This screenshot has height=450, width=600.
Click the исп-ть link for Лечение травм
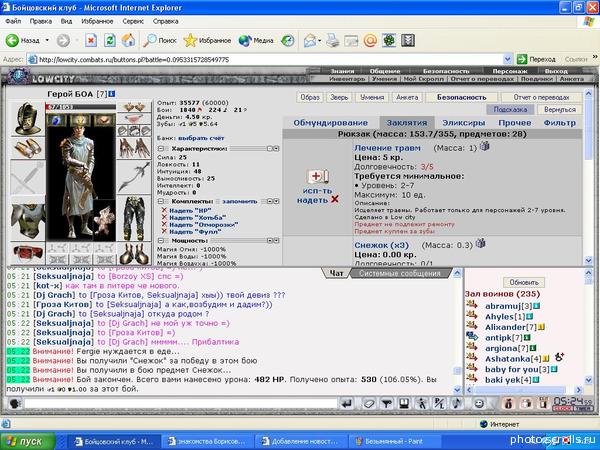(317, 191)
